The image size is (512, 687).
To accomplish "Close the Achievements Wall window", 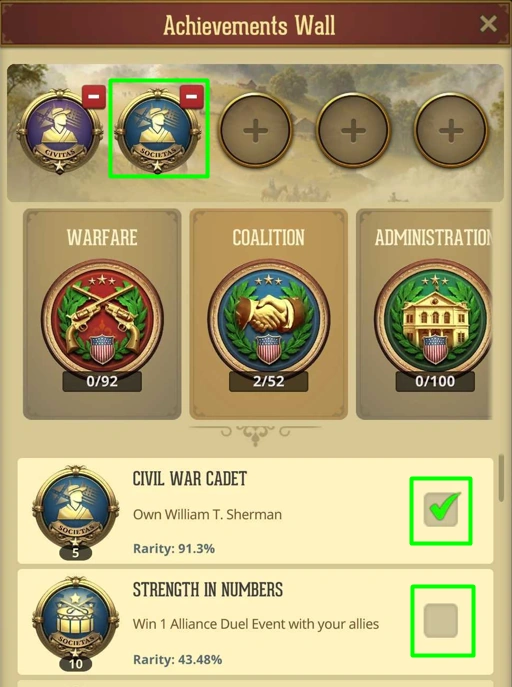I will [488, 24].
